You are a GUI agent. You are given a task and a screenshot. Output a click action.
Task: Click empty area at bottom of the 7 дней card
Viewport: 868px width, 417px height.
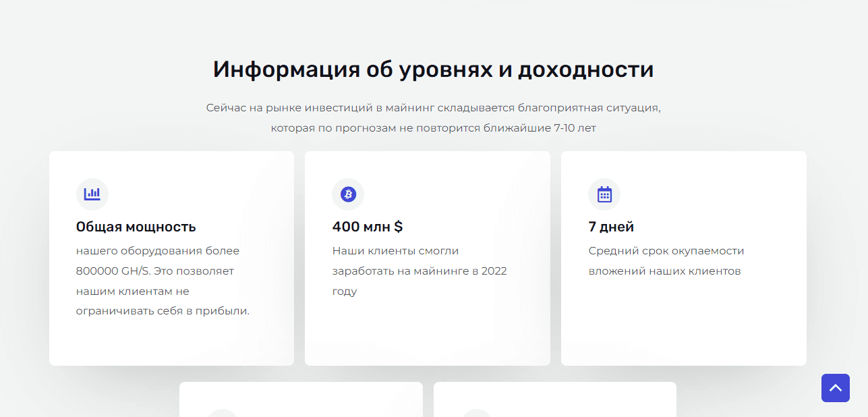coord(683,331)
